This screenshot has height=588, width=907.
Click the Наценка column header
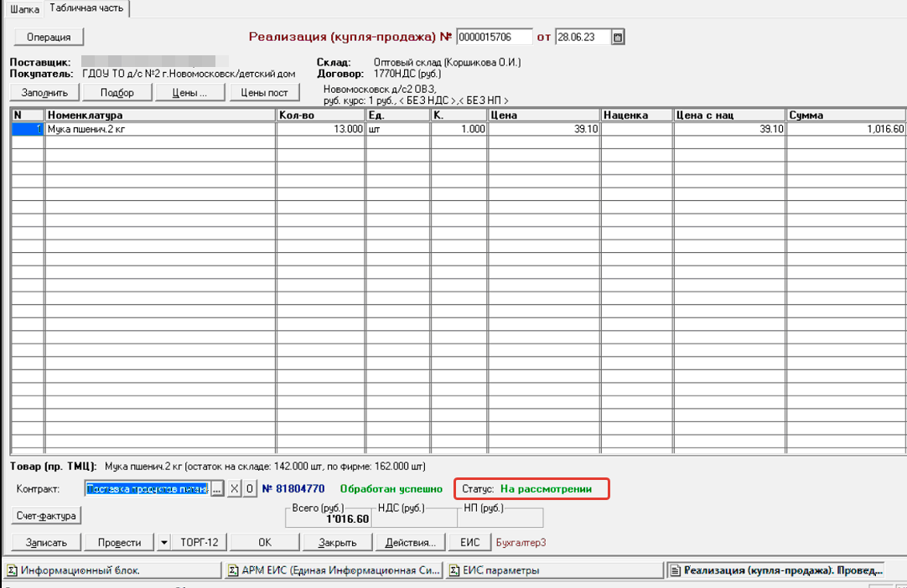[x=637, y=115]
